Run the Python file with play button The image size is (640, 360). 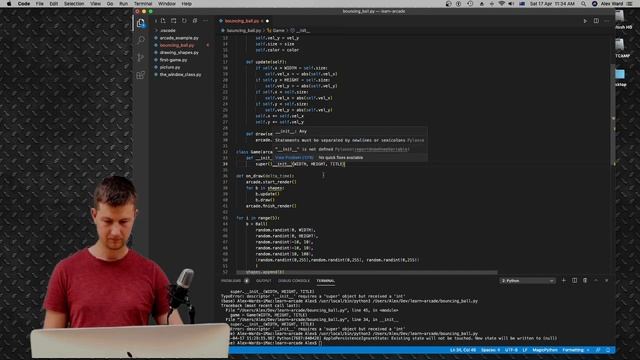pyautogui.click(x=585, y=21)
